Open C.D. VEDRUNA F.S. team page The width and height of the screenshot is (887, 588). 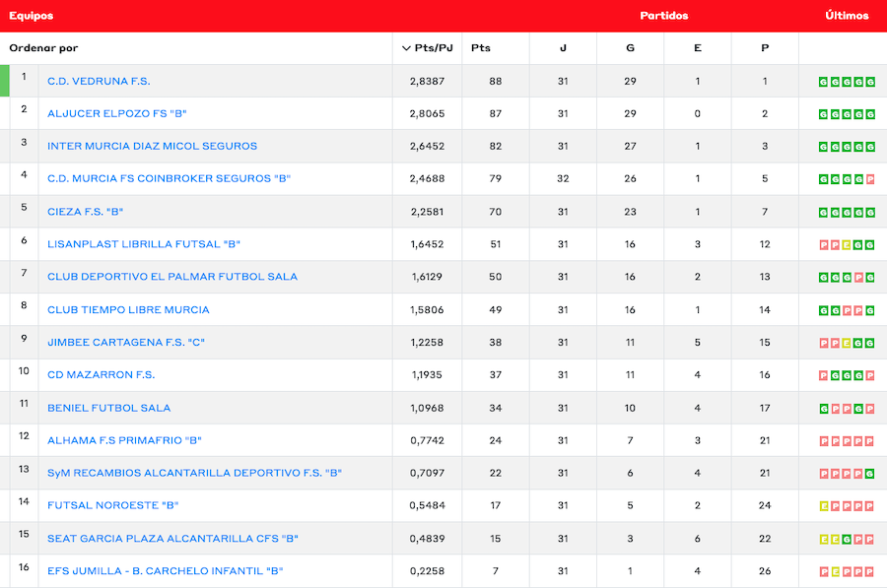coord(99,81)
